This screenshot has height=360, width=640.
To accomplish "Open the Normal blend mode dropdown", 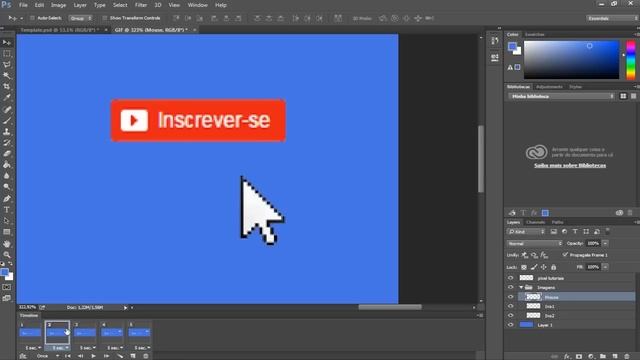I will click(534, 243).
